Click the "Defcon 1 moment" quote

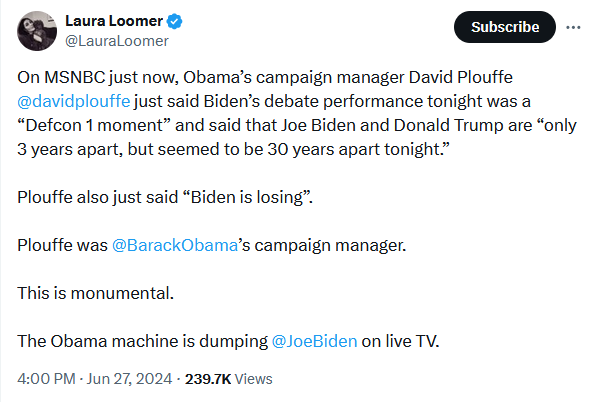pos(94,126)
